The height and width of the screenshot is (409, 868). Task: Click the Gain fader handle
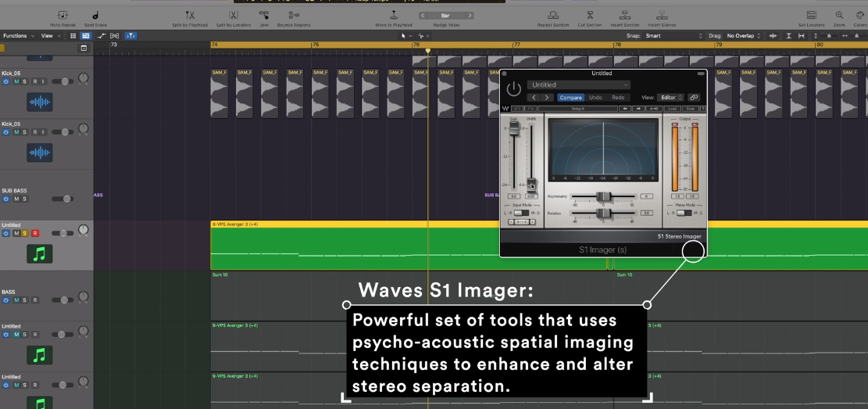click(x=514, y=128)
